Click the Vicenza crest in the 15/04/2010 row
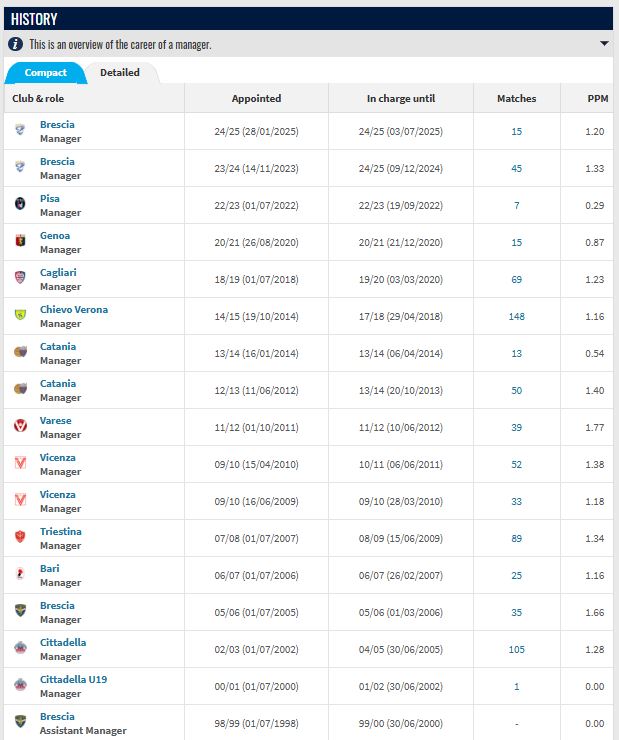619x740 pixels. point(20,462)
